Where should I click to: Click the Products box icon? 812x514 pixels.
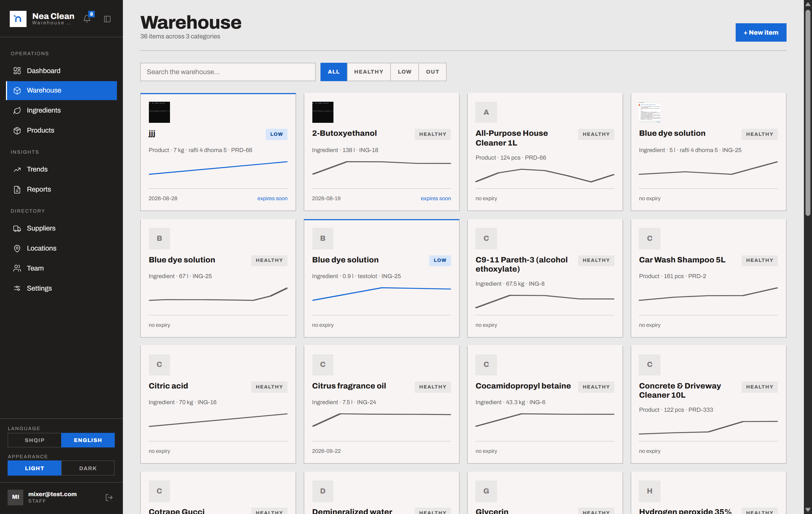[x=17, y=130]
